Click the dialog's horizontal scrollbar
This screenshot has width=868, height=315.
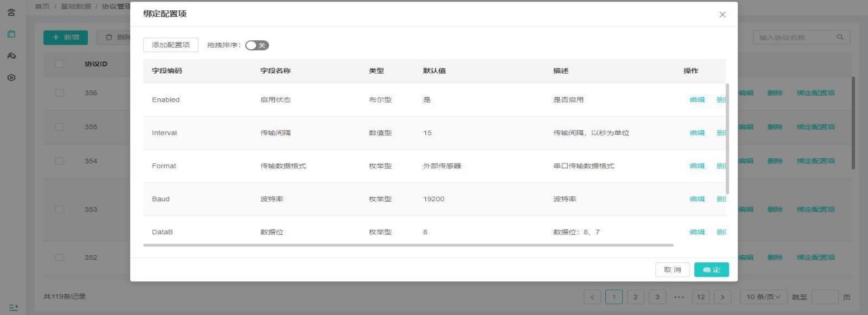(x=408, y=245)
